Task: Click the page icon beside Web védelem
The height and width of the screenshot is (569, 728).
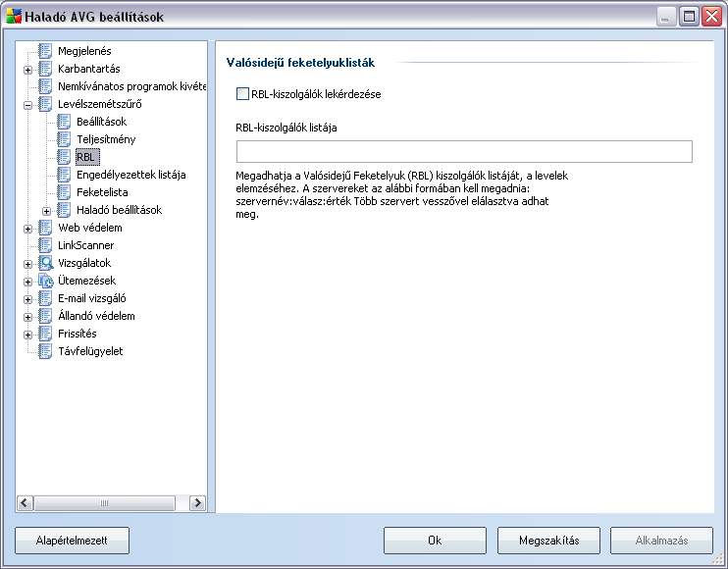Action: point(45,228)
